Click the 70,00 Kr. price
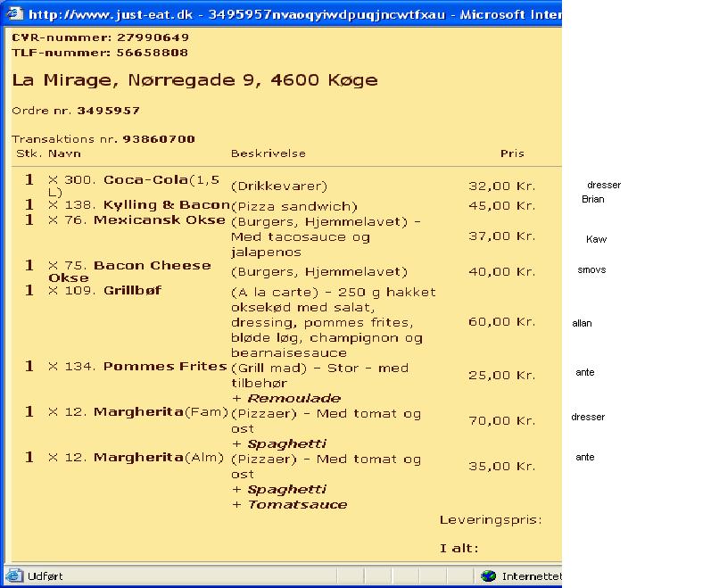The height and width of the screenshot is (588, 719). pyautogui.click(x=502, y=421)
